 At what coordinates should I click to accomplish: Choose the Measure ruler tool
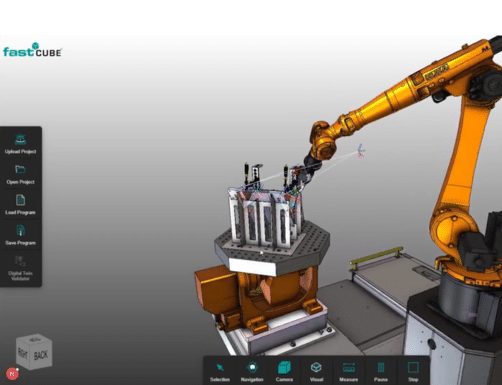point(349,368)
